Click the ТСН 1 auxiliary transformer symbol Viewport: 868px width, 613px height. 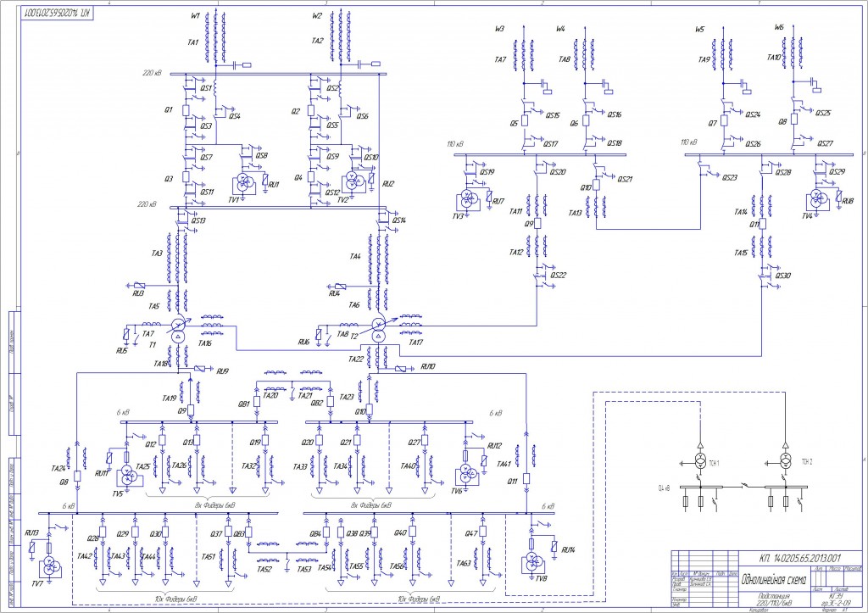click(x=700, y=460)
